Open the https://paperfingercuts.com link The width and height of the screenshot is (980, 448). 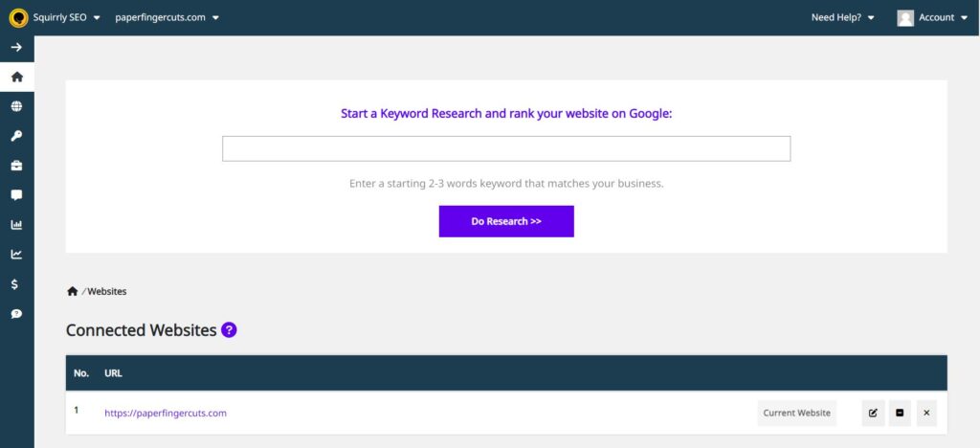[x=166, y=413]
